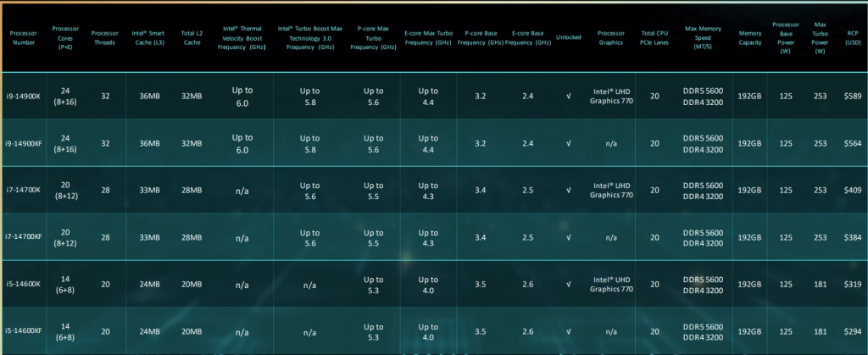Viewport: 868px width, 355px height.
Task: Click the 20 (8+12) cores cell for i7-14700K
Action: [x=65, y=191]
